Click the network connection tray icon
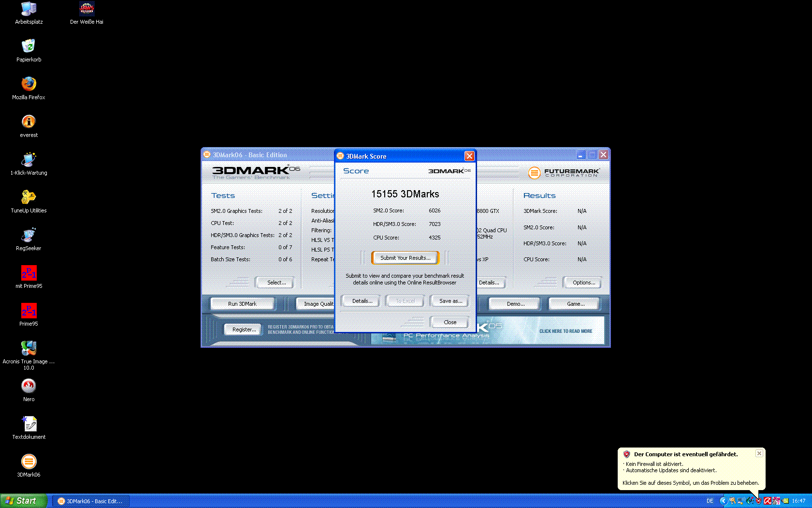 tap(741, 501)
